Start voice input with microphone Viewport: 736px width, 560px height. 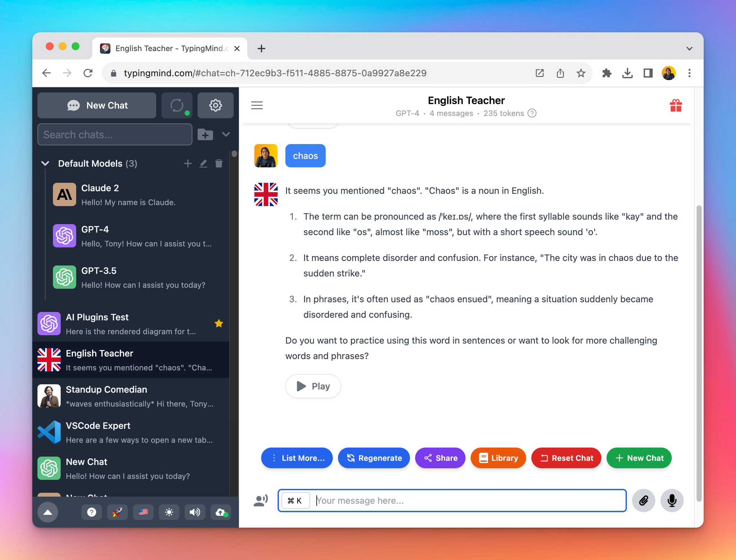672,500
